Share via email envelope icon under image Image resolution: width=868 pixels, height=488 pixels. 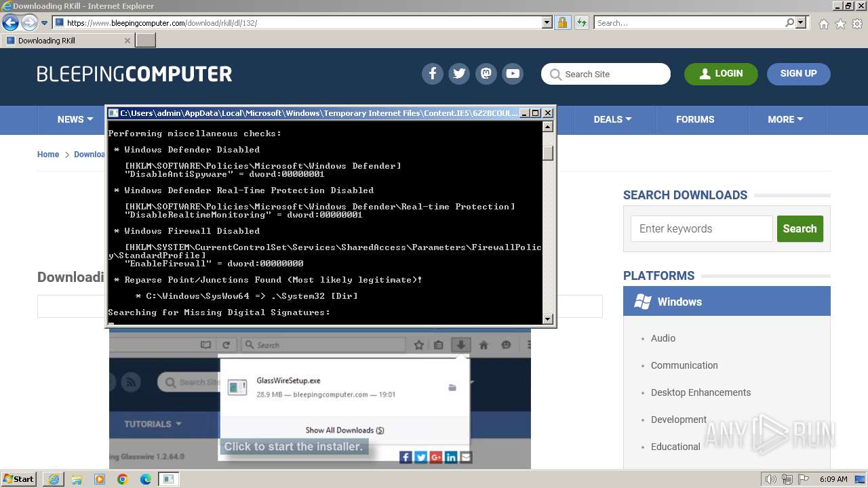click(465, 457)
